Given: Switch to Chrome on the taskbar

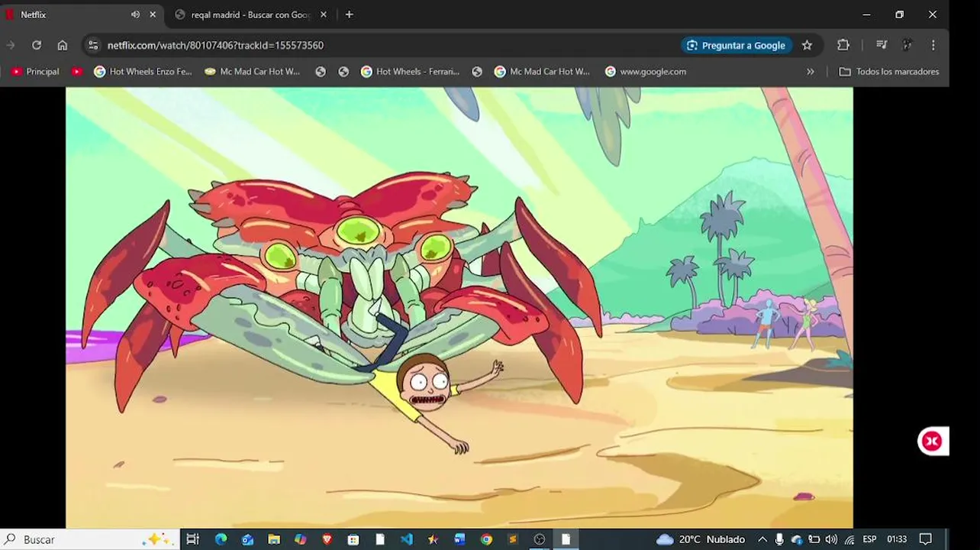Looking at the screenshot, I should pos(486,539).
